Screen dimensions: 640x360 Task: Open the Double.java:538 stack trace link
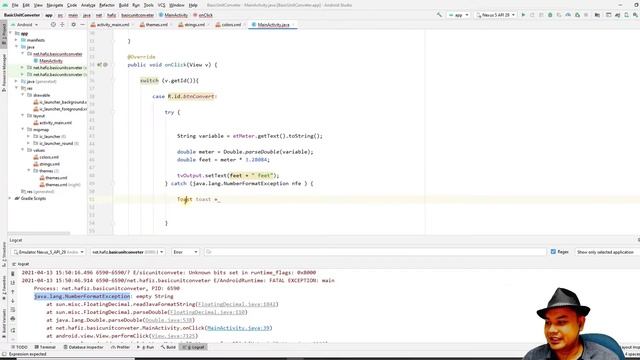(x=168, y=320)
